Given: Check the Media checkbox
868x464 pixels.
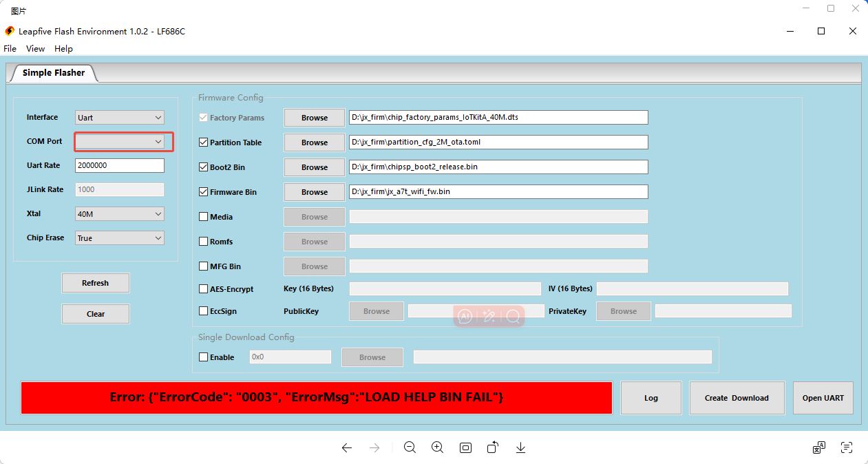Looking at the screenshot, I should [x=203, y=217].
